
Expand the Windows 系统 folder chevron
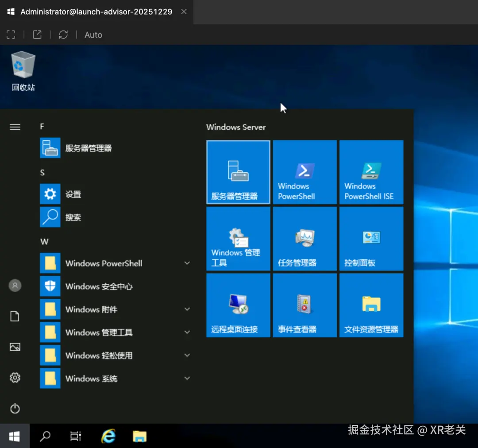(187, 378)
